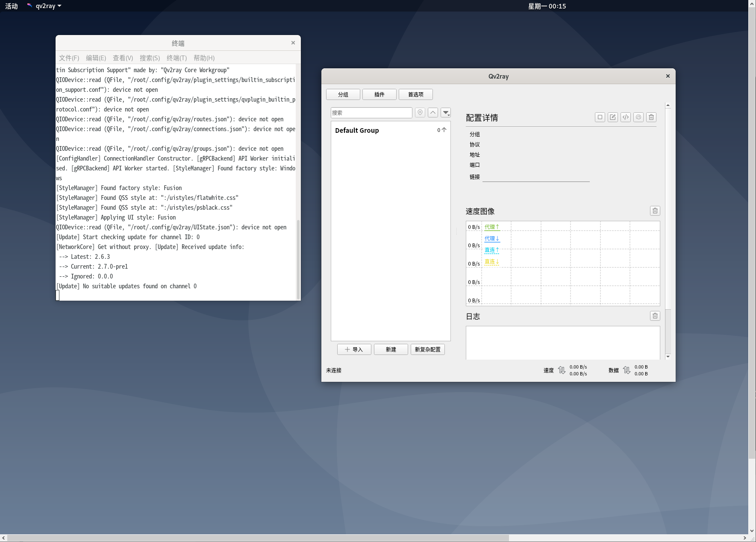Open the 星期一 00:15 clock calendar

(x=547, y=6)
